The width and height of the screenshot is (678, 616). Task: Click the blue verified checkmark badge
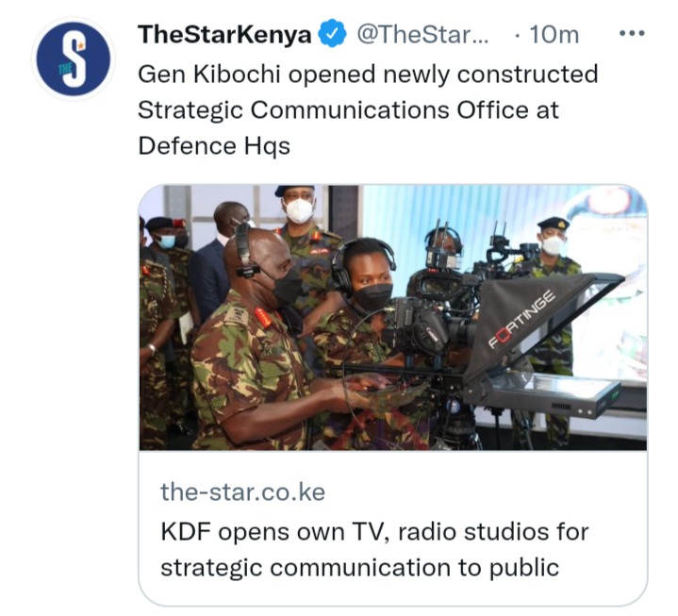tap(332, 34)
